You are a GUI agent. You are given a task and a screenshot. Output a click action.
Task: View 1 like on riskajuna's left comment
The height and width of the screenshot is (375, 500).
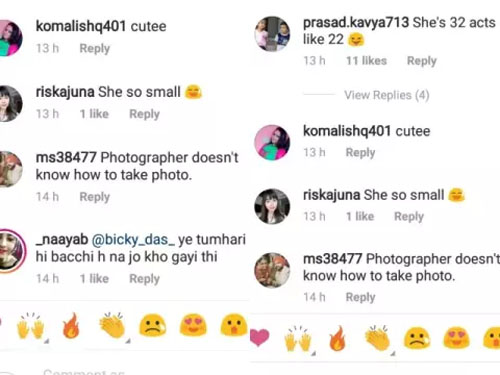click(94, 114)
